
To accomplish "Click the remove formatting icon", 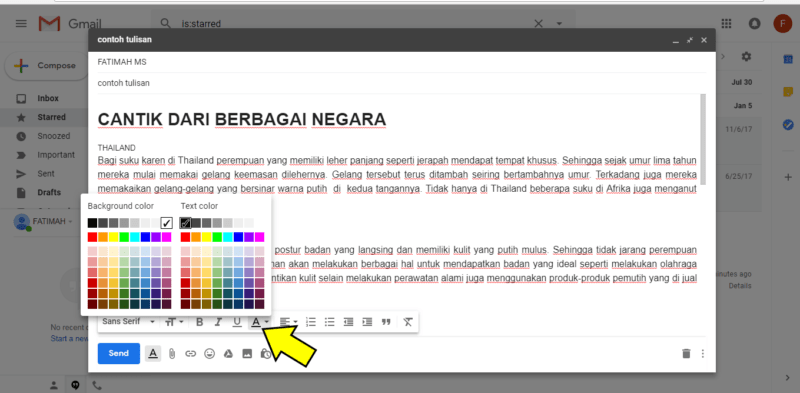I will pyautogui.click(x=408, y=322).
